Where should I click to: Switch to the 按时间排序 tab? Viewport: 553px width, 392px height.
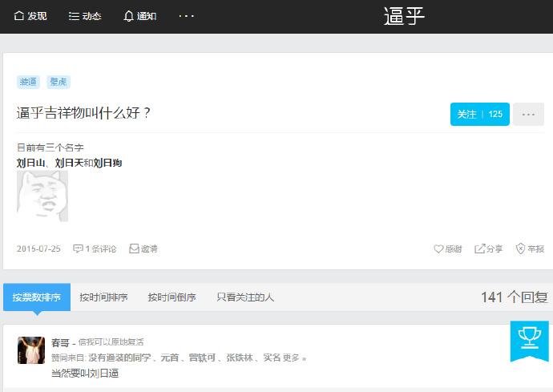[103, 297]
